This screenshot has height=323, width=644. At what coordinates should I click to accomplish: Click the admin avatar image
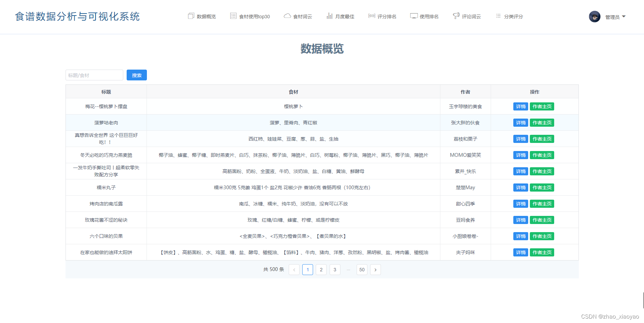pos(594,17)
